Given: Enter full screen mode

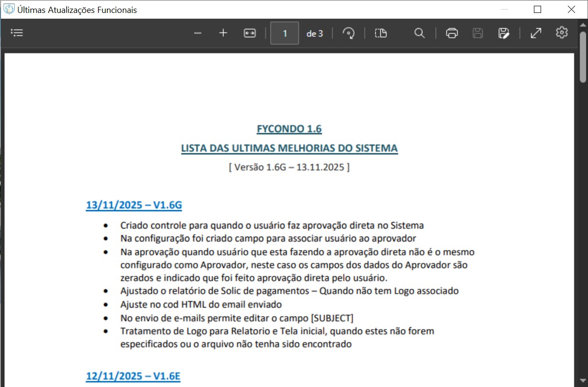Looking at the screenshot, I should (x=536, y=33).
